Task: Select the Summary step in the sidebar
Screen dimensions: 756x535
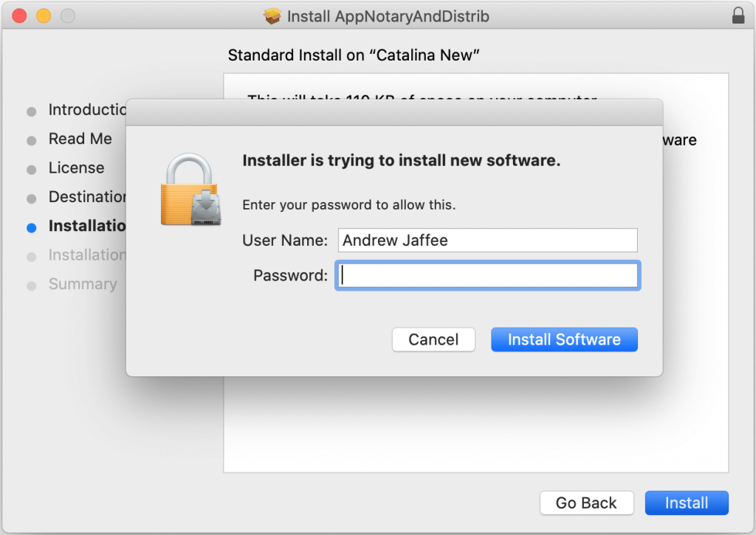Action: pyautogui.click(x=82, y=284)
